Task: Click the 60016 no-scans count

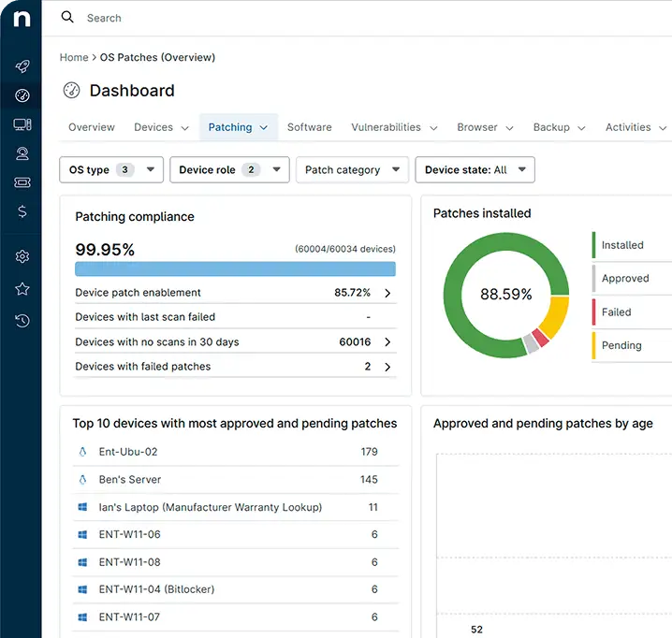Action: (355, 342)
